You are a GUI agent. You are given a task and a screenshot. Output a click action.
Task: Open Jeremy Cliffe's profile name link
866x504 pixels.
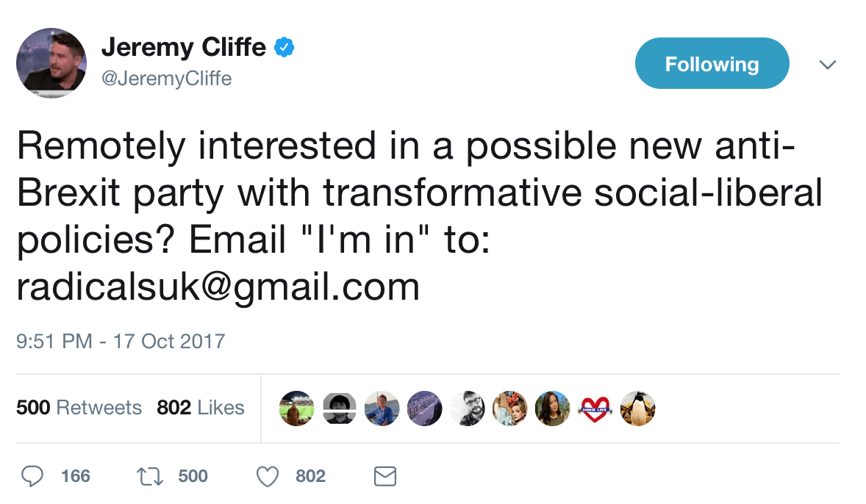[184, 48]
